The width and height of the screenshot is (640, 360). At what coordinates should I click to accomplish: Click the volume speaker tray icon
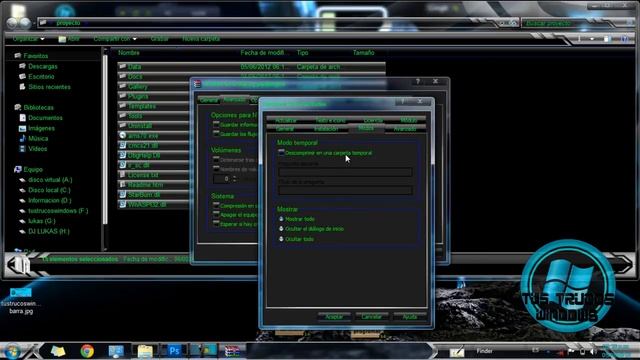click(593, 351)
